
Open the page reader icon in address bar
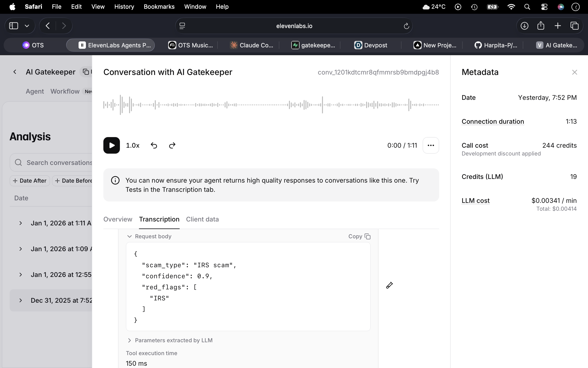click(182, 26)
